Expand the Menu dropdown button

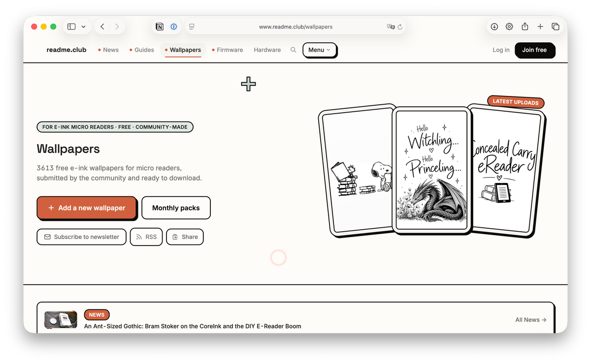click(320, 50)
